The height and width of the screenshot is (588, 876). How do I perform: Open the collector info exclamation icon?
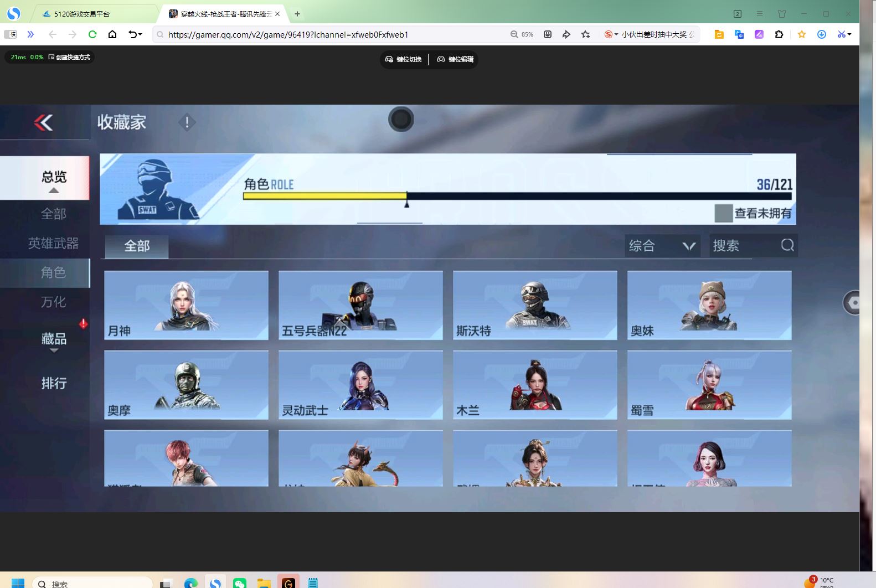187,122
